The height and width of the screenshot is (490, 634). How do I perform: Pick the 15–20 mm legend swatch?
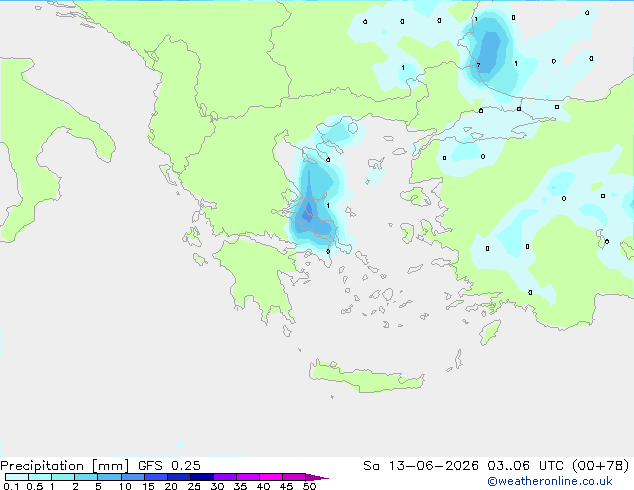(x=156, y=477)
